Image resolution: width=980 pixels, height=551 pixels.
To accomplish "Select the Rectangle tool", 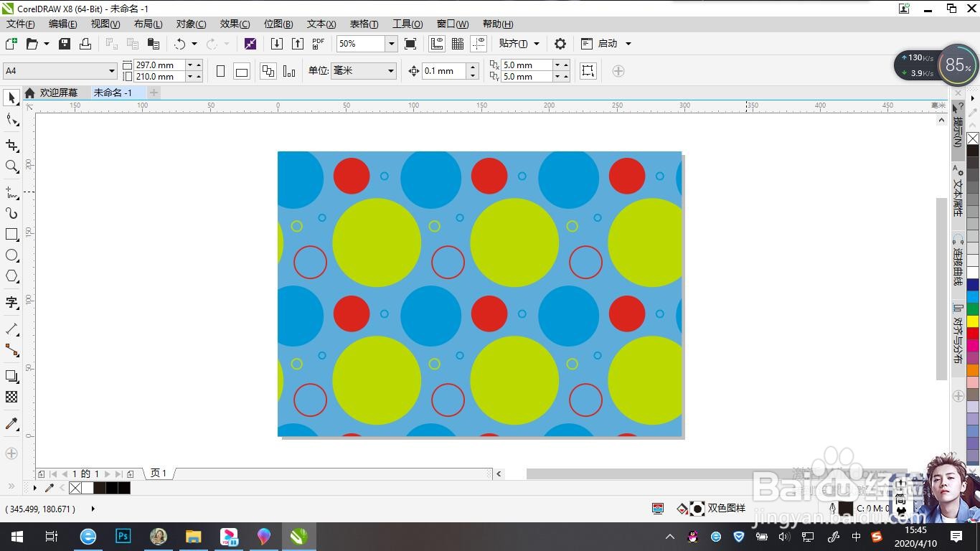I will (11, 235).
